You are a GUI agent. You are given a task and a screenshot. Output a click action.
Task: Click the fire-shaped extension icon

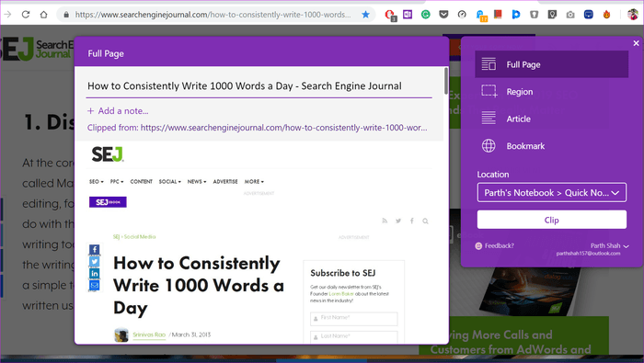606,15
